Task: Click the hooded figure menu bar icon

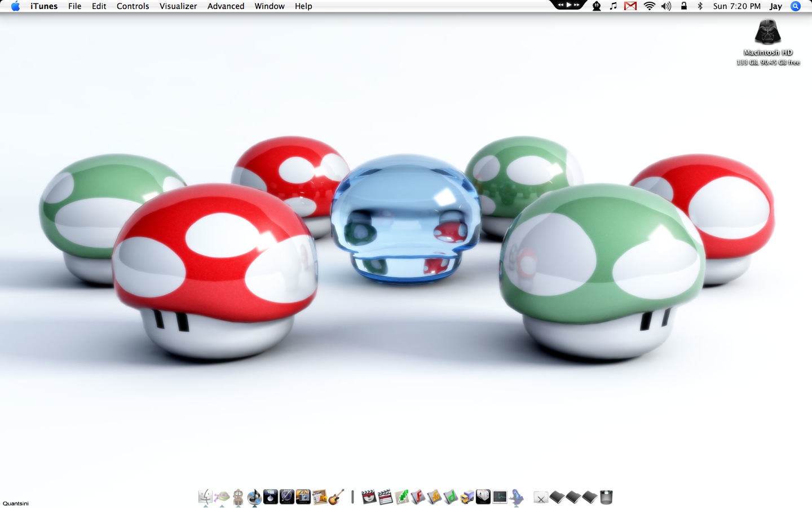Action: point(597,6)
